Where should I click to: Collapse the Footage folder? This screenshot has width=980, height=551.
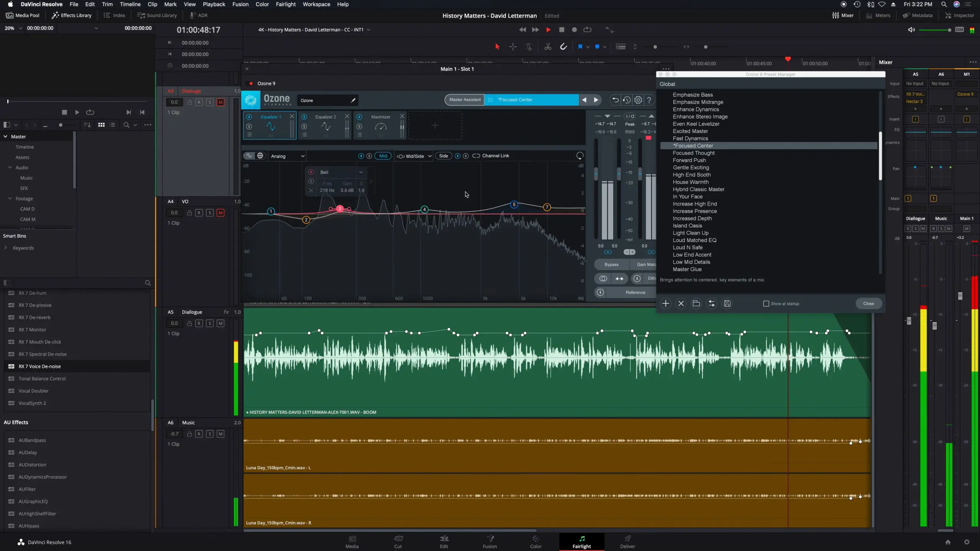point(10,198)
